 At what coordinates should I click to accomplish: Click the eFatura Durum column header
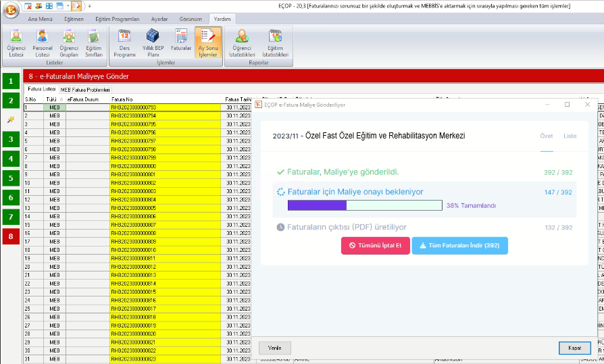click(88, 99)
